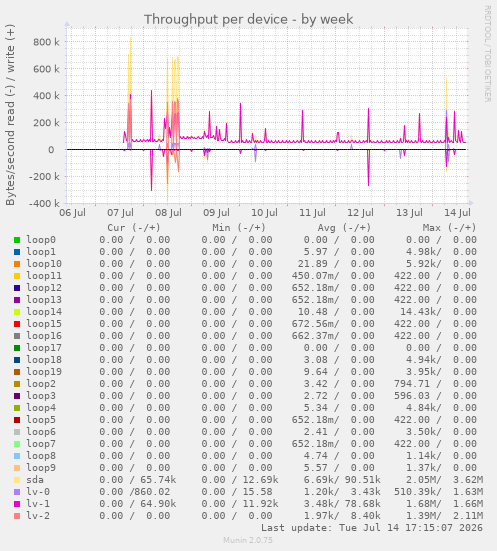Select the loop6 legend label

[x=41, y=432]
